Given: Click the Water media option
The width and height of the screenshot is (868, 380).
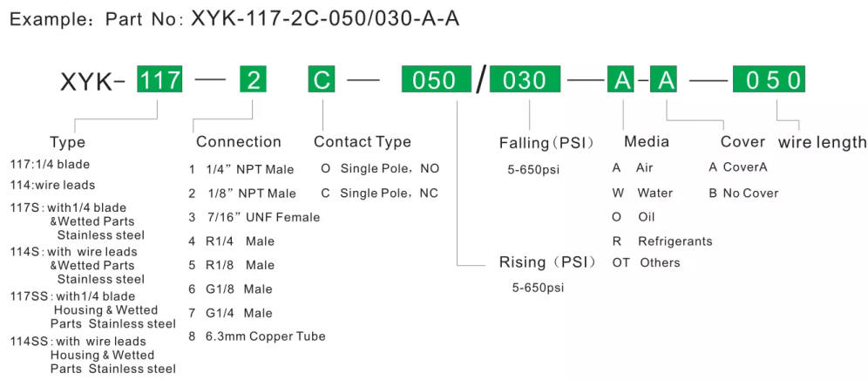Looking at the screenshot, I should point(642,193).
